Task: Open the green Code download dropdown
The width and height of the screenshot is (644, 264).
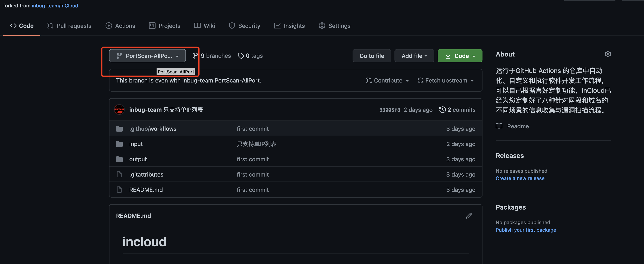Action: click(460, 56)
